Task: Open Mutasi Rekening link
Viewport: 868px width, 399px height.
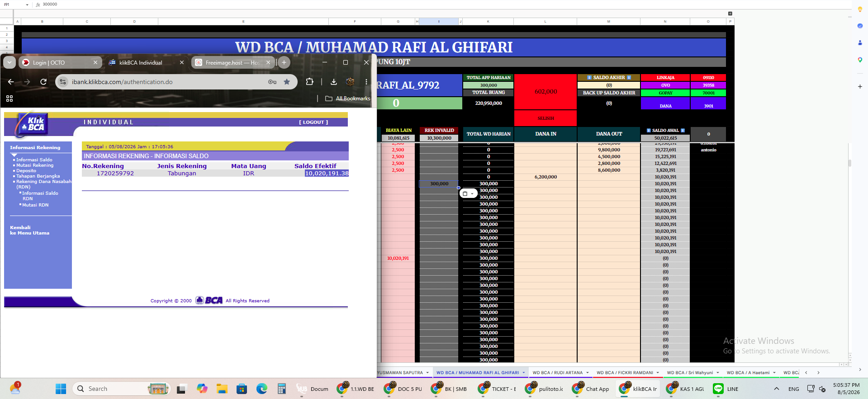Action: (35, 165)
